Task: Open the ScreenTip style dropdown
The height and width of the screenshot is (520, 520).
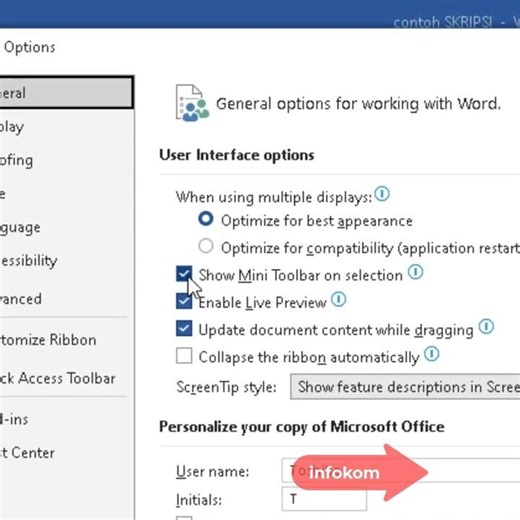Action: point(405,387)
